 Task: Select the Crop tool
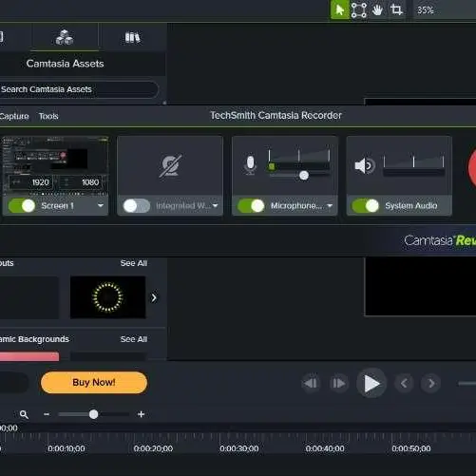tap(396, 10)
